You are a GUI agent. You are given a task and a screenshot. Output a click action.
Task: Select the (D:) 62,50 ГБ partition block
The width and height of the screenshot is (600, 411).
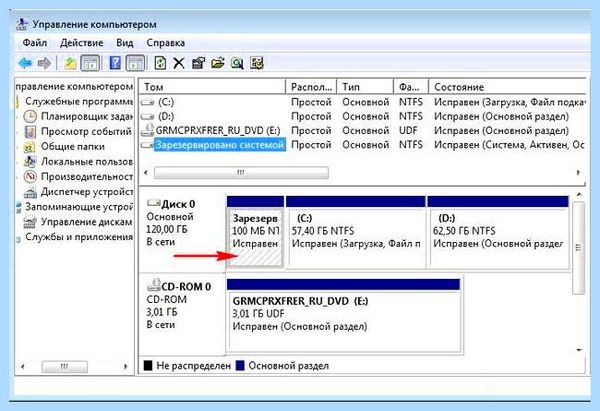point(498,232)
